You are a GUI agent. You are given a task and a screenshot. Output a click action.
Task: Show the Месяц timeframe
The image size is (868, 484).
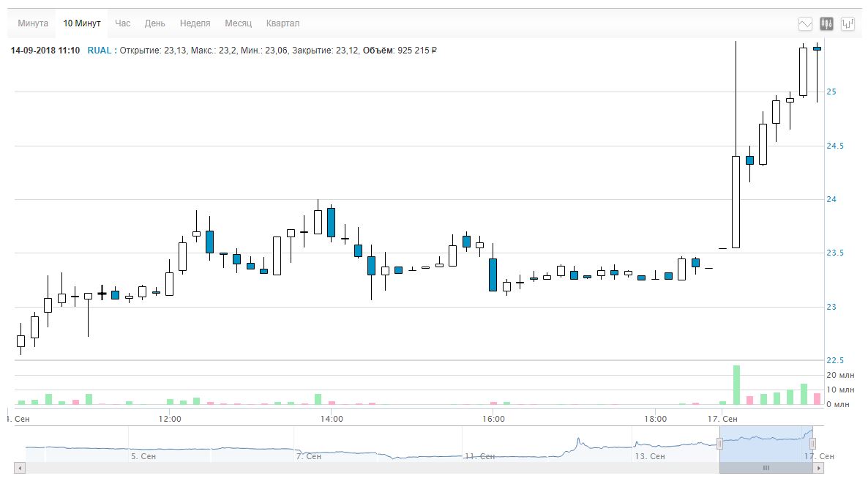pos(238,23)
